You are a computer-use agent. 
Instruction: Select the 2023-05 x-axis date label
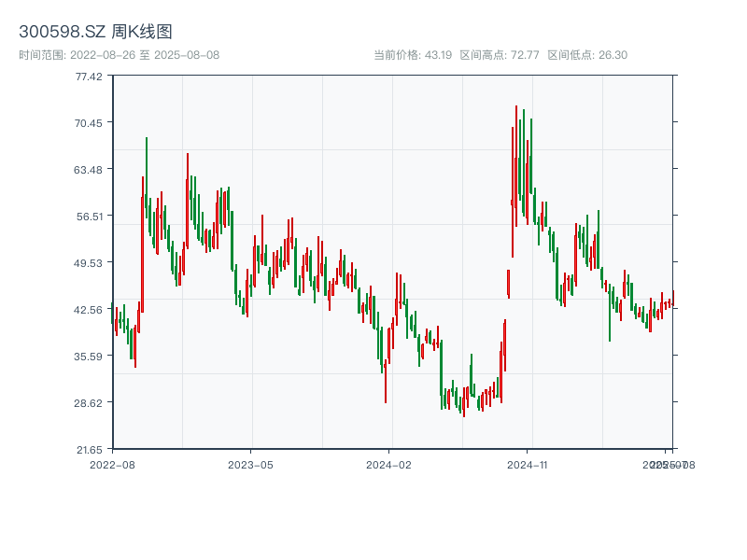pos(251,464)
